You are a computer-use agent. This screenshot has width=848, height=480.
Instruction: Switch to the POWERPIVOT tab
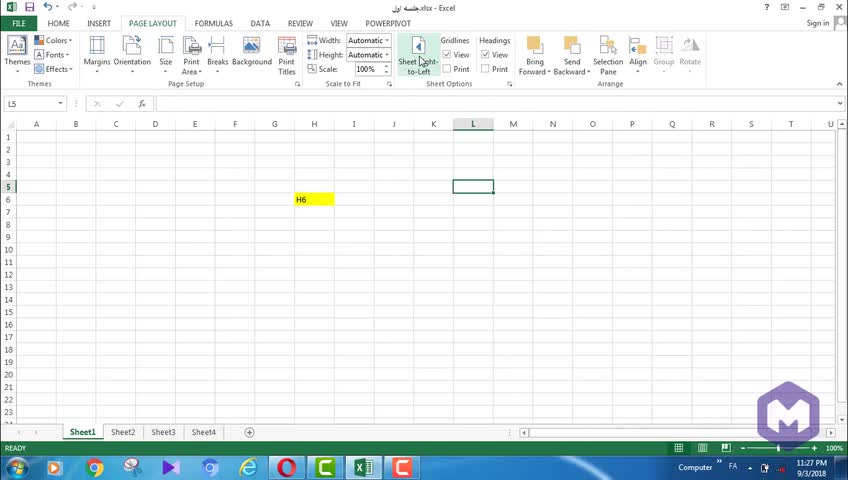[388, 23]
